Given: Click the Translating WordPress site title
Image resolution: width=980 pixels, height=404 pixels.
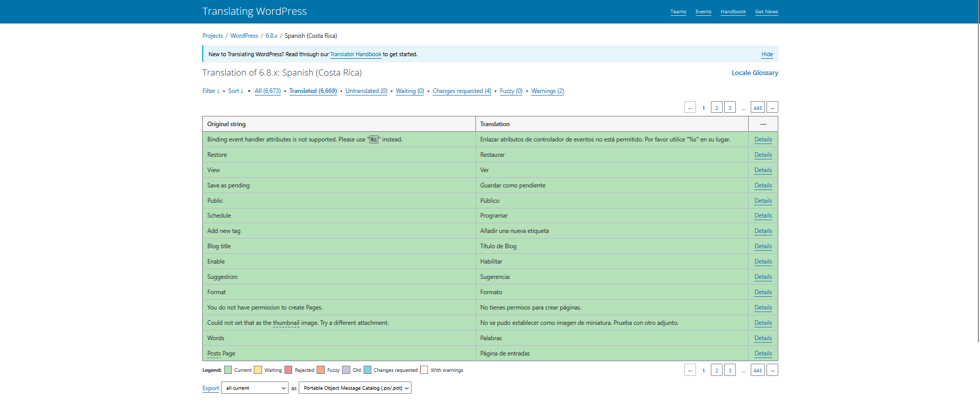Looking at the screenshot, I should 254,11.
